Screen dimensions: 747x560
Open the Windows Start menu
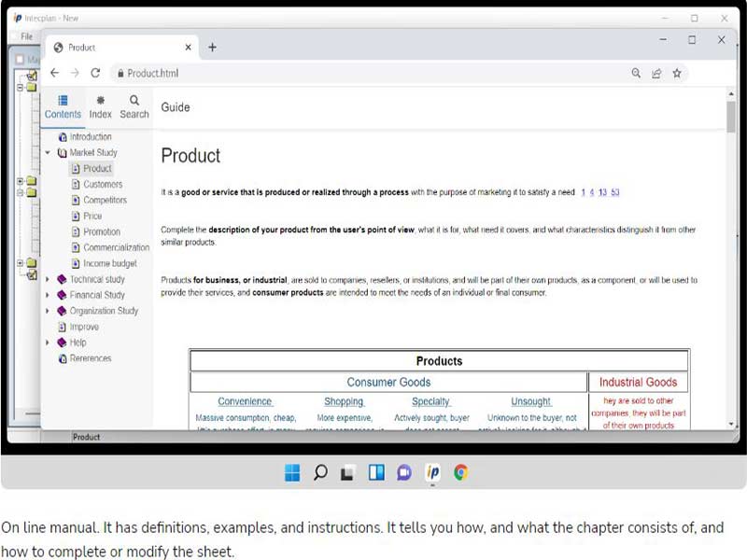pyautogui.click(x=292, y=472)
